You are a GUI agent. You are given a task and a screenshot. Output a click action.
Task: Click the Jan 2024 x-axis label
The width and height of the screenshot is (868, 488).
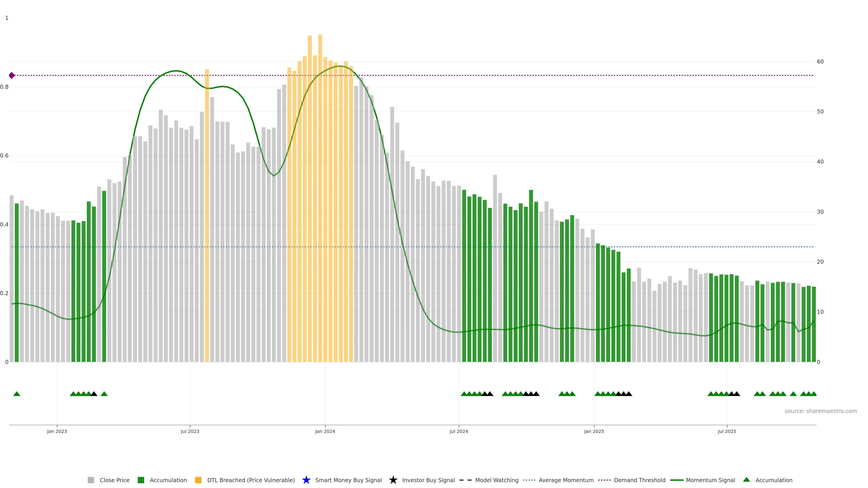tap(325, 431)
